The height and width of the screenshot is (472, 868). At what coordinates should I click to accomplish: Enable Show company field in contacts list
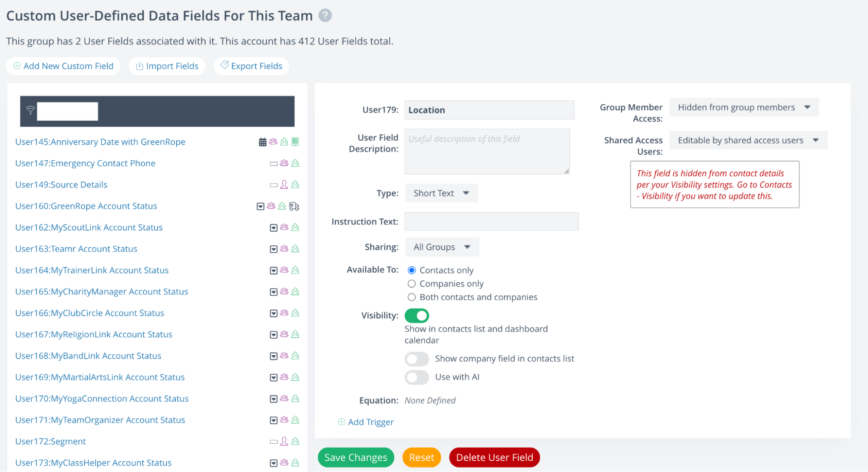(x=416, y=359)
